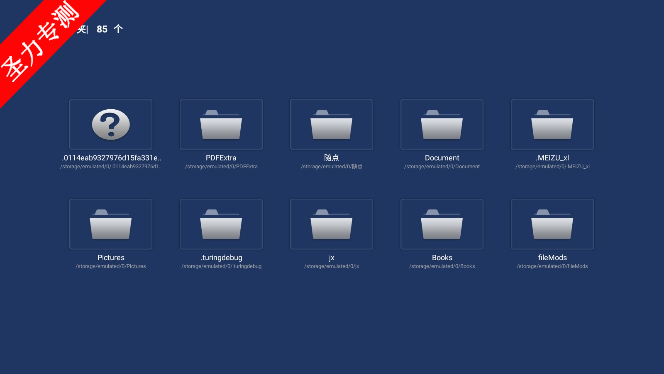Click the .0114eab9327976d15fa331e file name

point(111,158)
